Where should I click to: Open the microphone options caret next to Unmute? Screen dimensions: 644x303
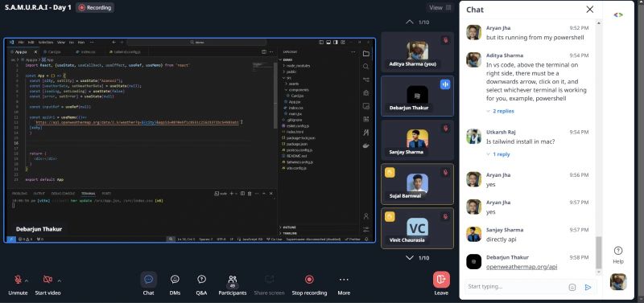point(27,280)
